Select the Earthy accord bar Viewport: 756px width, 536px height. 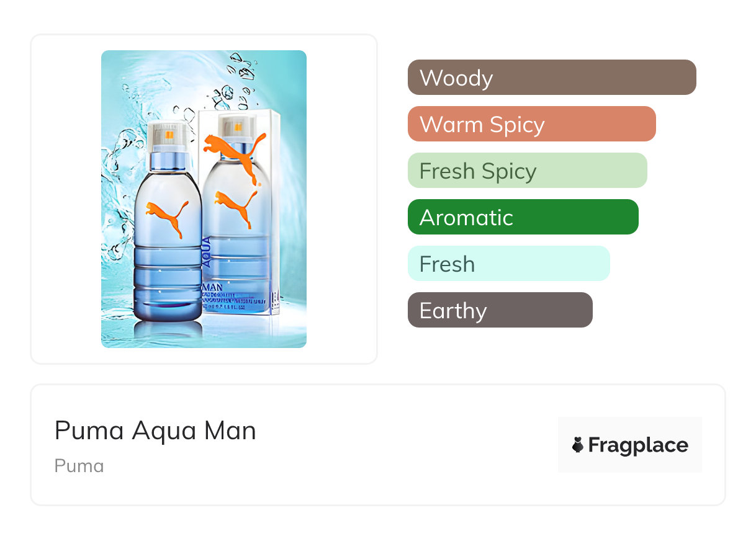pos(500,310)
